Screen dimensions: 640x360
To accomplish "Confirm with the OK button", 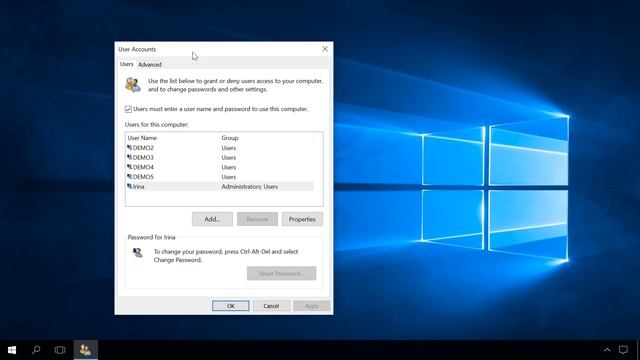I will coord(231,306).
